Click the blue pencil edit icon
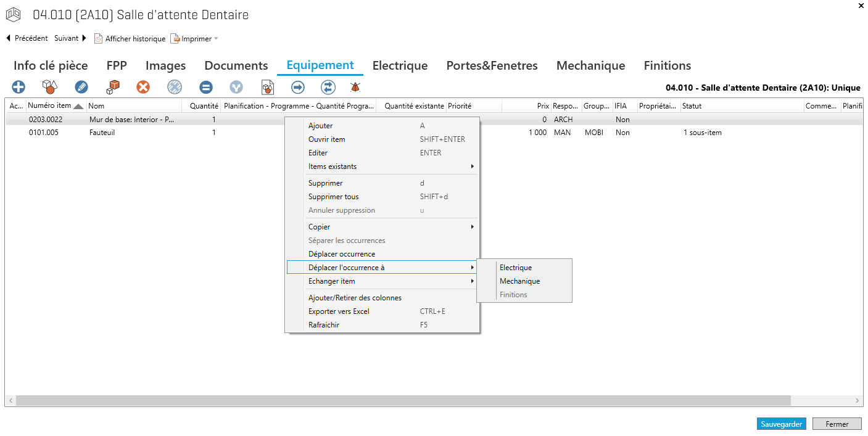Image resolution: width=868 pixels, height=436 pixels. [x=81, y=87]
